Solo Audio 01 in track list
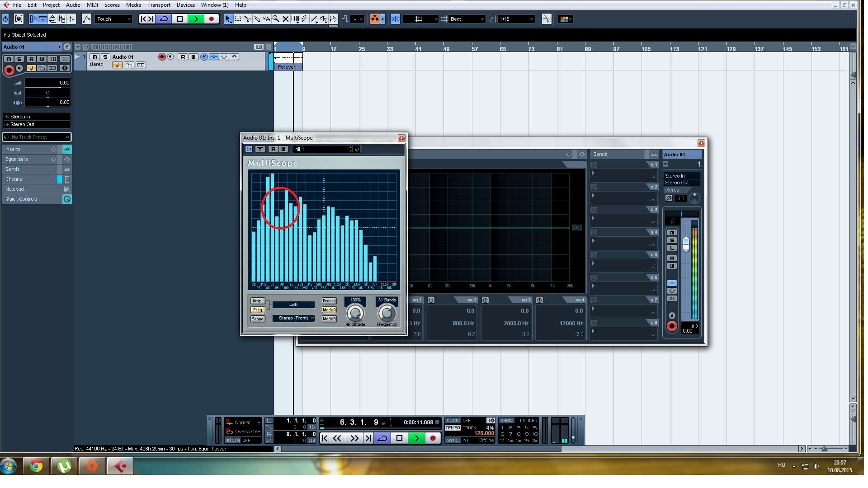 coord(105,57)
